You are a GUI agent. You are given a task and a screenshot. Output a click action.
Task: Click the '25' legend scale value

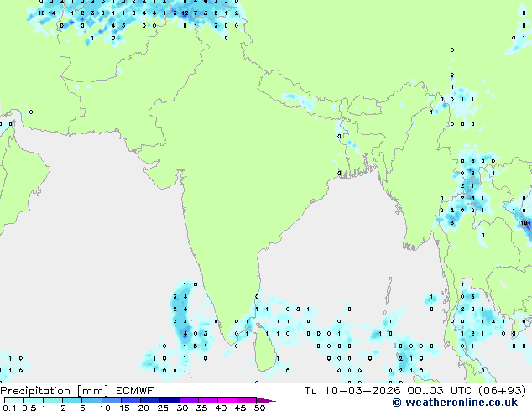point(163,408)
